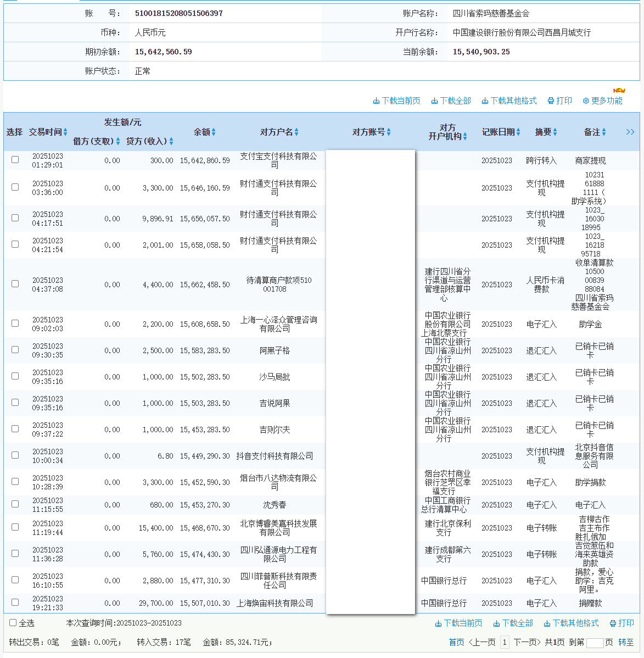Open 更多功能 gear icon menu
This screenshot has height=658, width=644.
[586, 101]
